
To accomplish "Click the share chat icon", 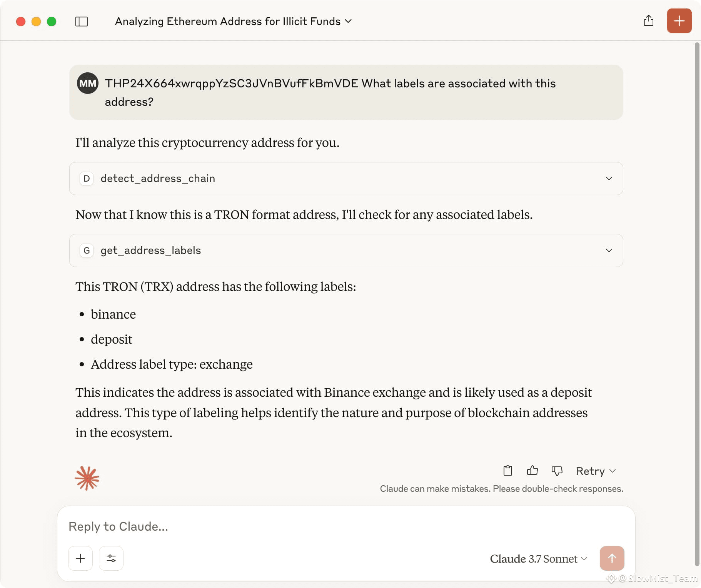I will tap(649, 21).
